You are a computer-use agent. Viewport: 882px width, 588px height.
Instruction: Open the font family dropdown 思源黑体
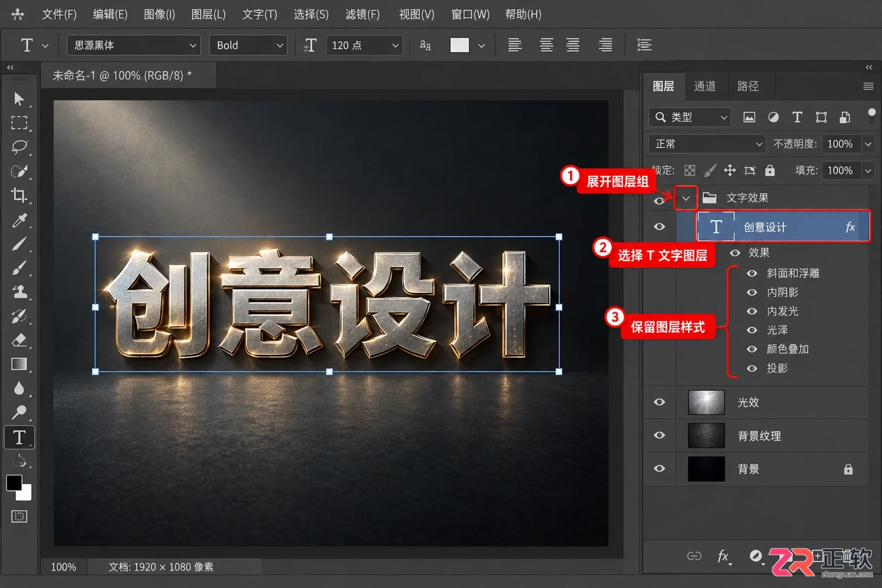[134, 45]
